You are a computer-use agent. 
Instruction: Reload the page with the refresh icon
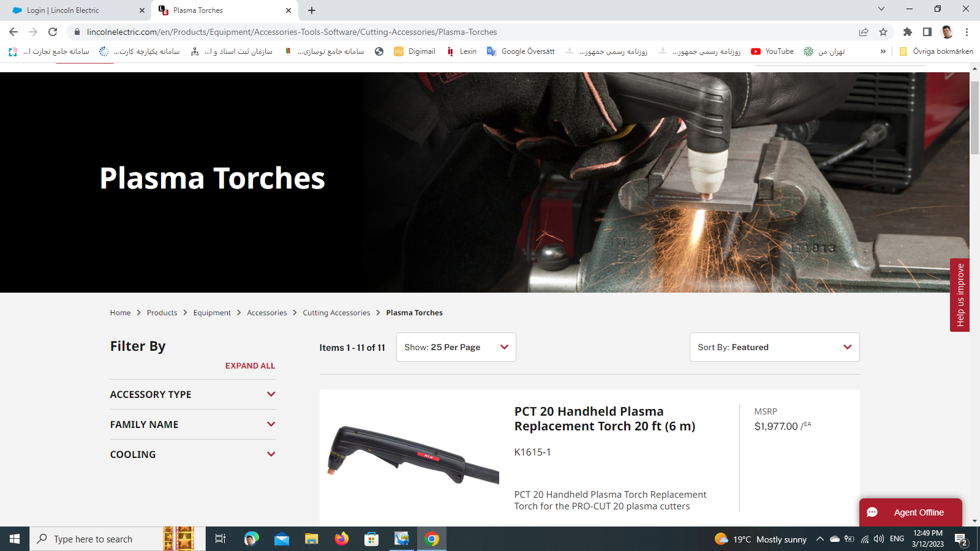click(x=53, y=32)
